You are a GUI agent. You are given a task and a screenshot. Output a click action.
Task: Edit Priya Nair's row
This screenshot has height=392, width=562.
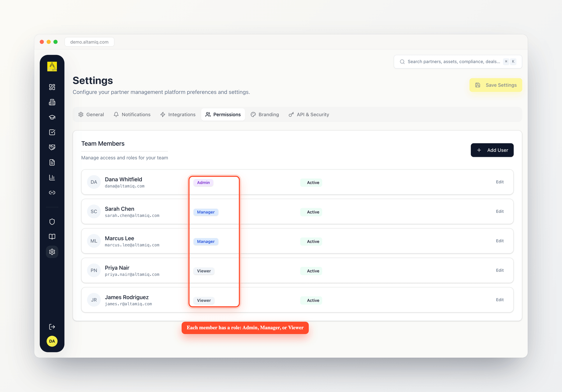click(500, 270)
